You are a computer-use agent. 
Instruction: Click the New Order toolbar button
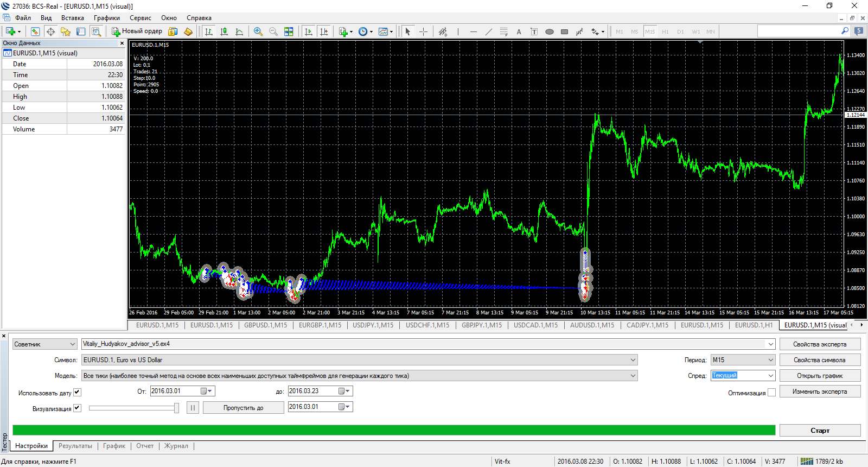tap(137, 31)
